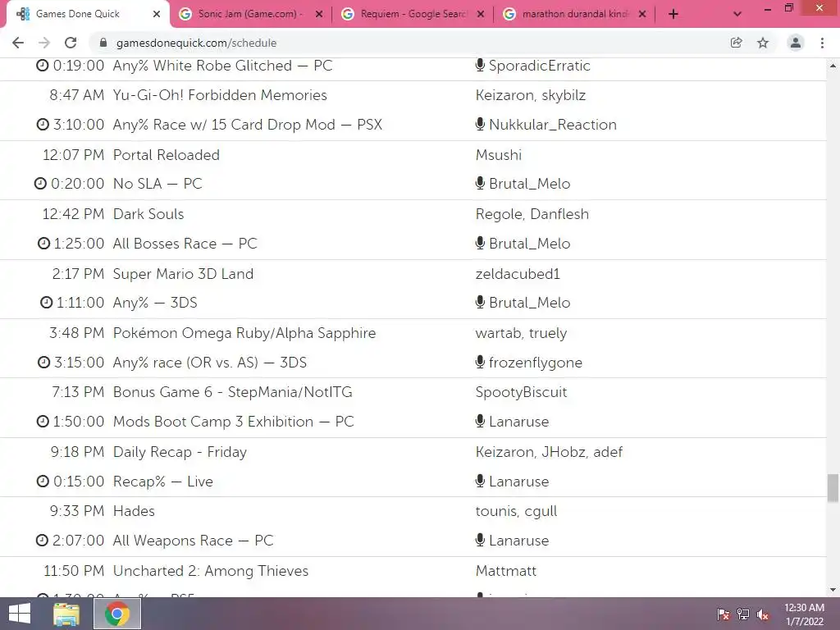Image resolution: width=840 pixels, height=630 pixels.
Task: Click the clock icon beside 3:10:00
Action: click(43, 125)
